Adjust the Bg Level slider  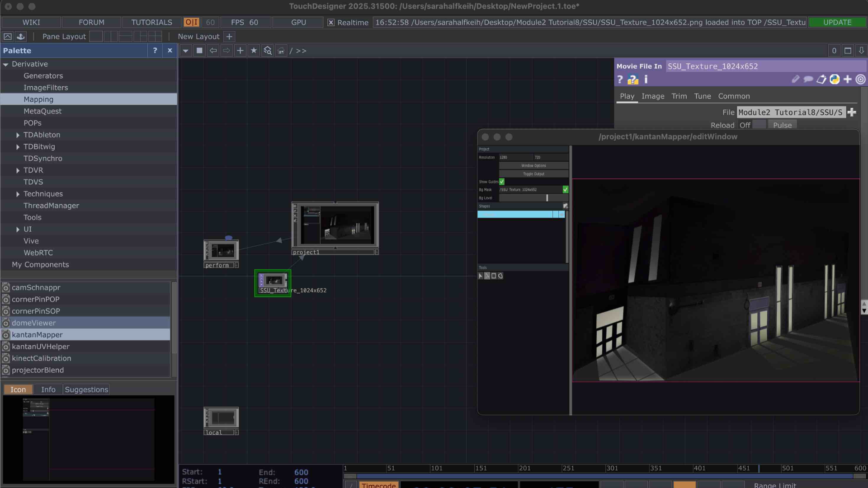pos(547,198)
